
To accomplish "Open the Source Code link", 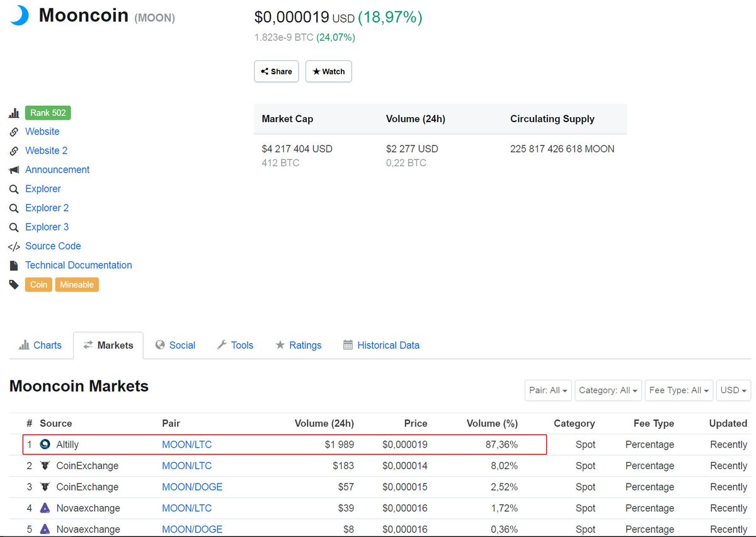I will tap(53, 246).
